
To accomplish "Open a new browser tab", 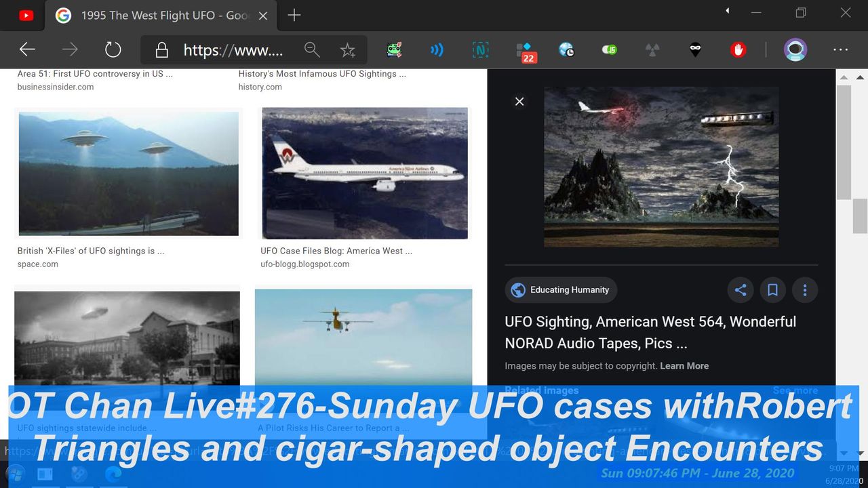I will coord(294,15).
